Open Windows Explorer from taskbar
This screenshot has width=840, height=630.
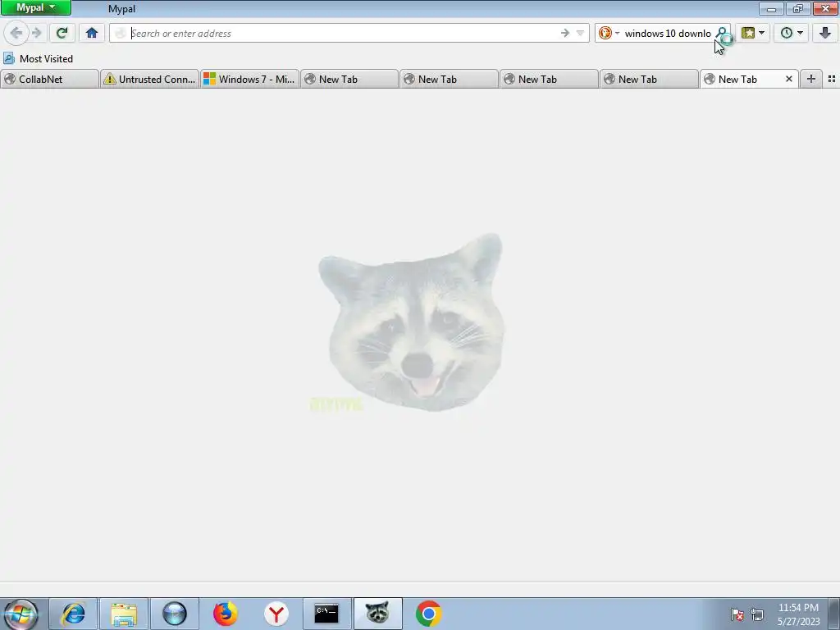coord(124,614)
